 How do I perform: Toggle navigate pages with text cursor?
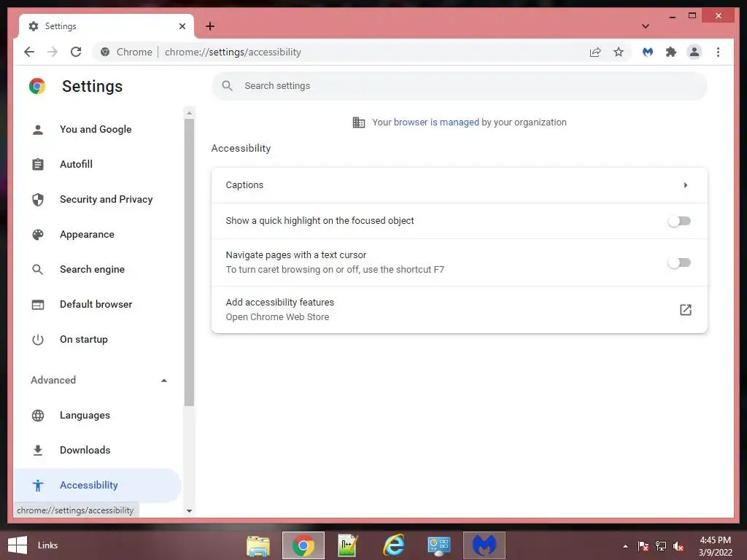click(679, 262)
